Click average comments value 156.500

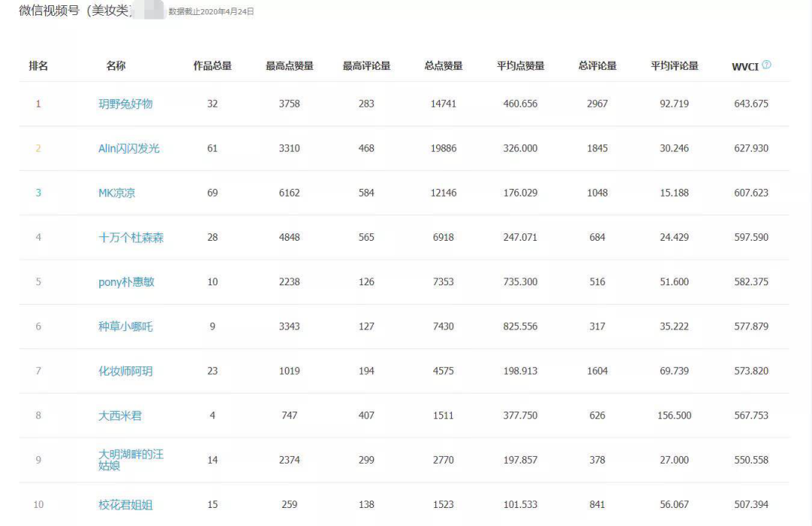pos(674,415)
